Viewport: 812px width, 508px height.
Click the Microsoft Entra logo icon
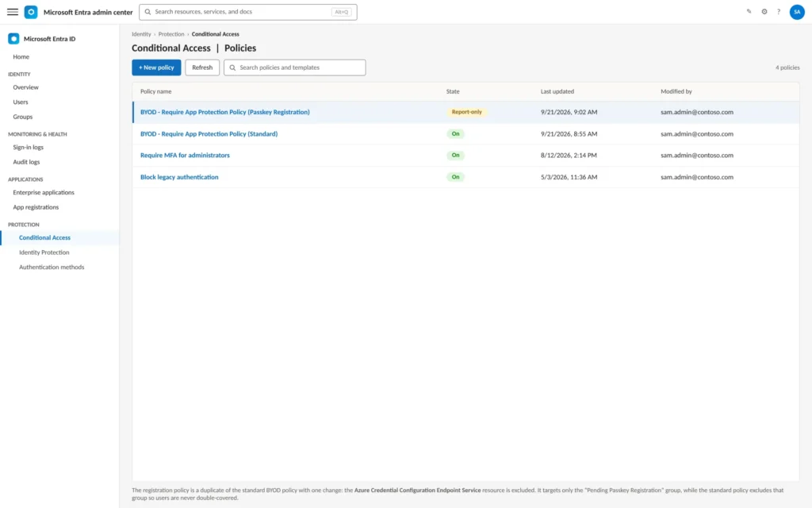tap(31, 12)
